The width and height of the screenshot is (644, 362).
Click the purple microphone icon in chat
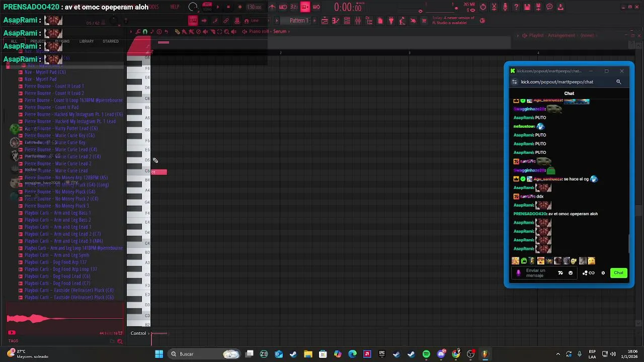click(518, 273)
